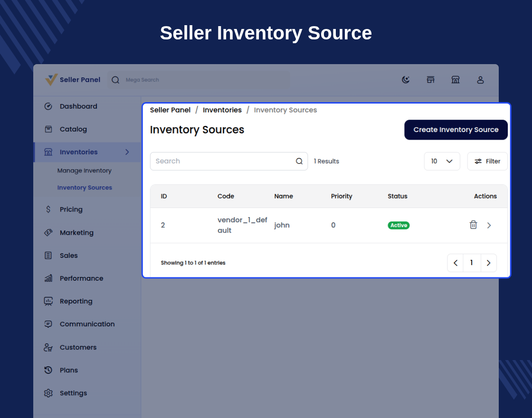532x418 pixels.
Task: Click the Reporting presentation icon
Action: [x=48, y=301]
